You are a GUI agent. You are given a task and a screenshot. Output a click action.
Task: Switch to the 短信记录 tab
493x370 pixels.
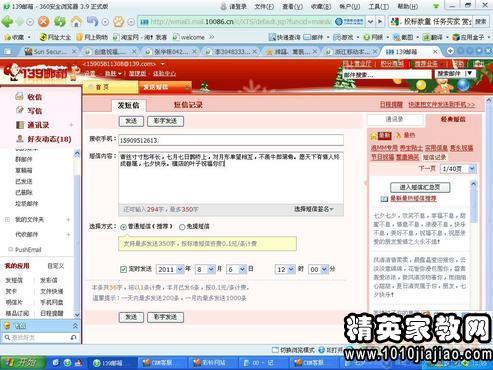[188, 105]
